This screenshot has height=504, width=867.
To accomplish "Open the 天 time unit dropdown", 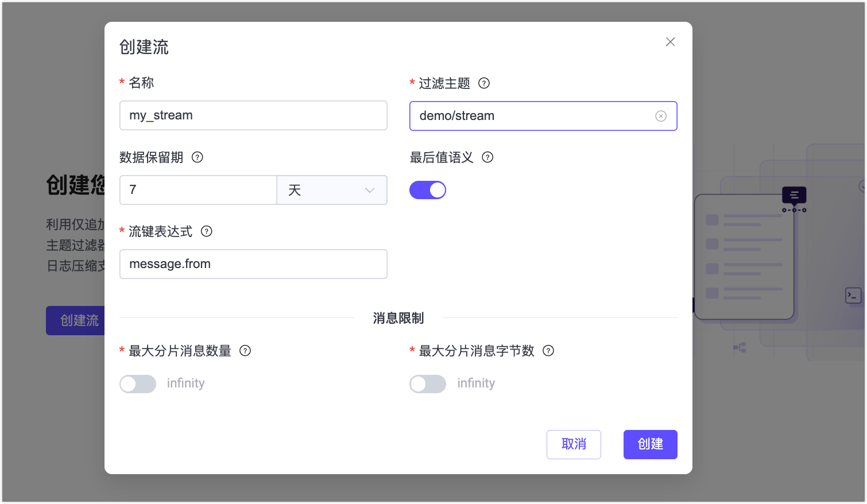I will [x=332, y=189].
